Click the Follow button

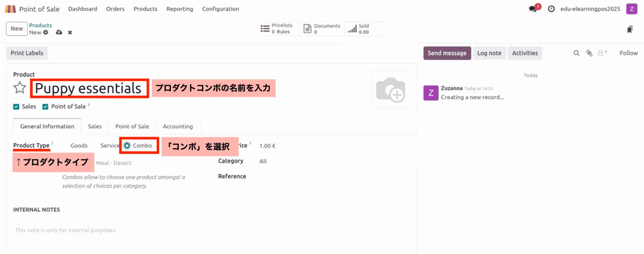(x=629, y=53)
